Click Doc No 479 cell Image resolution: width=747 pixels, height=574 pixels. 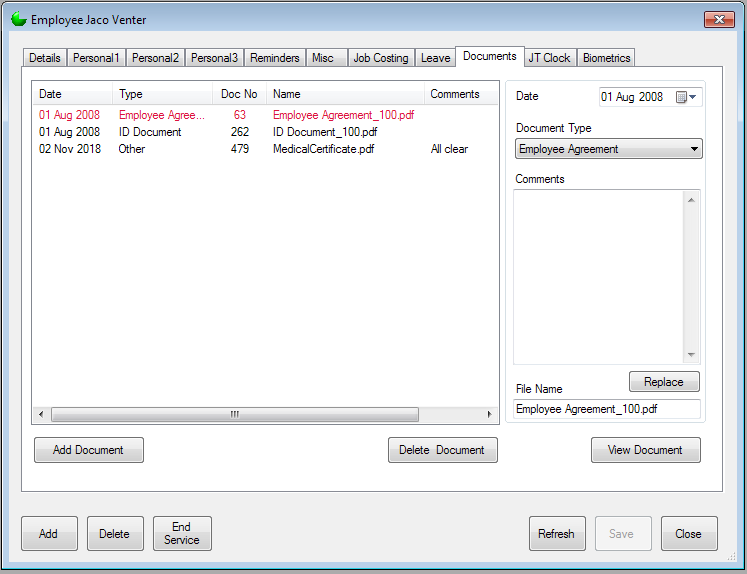point(240,149)
